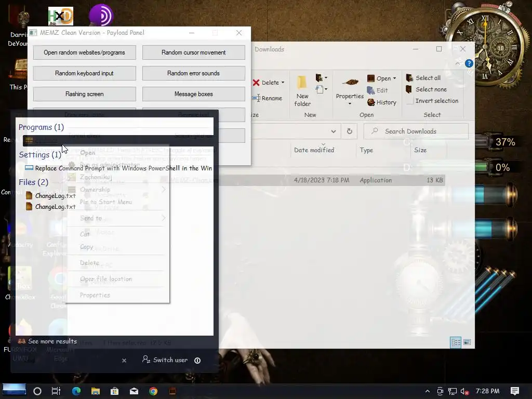Click the Switch user button

click(x=165, y=360)
